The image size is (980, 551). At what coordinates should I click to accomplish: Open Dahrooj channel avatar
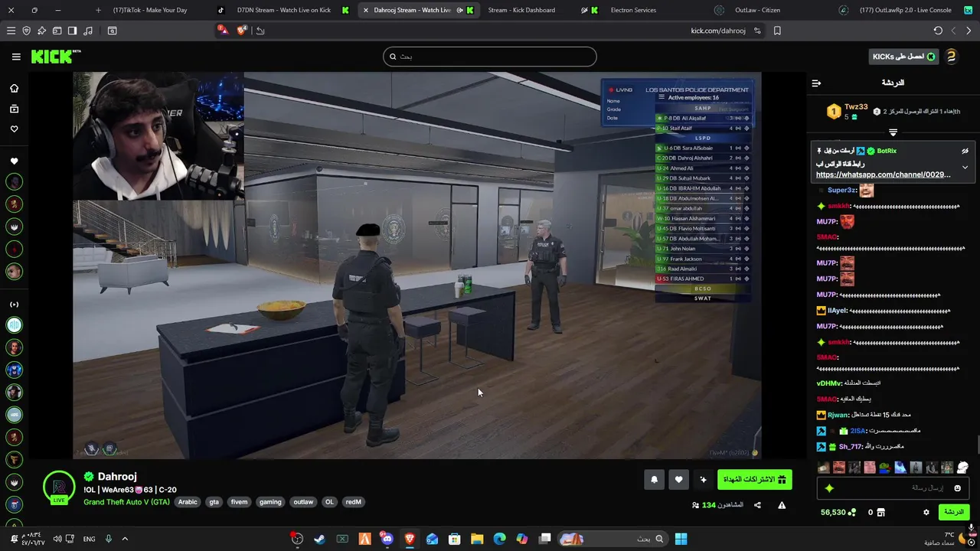click(x=59, y=487)
